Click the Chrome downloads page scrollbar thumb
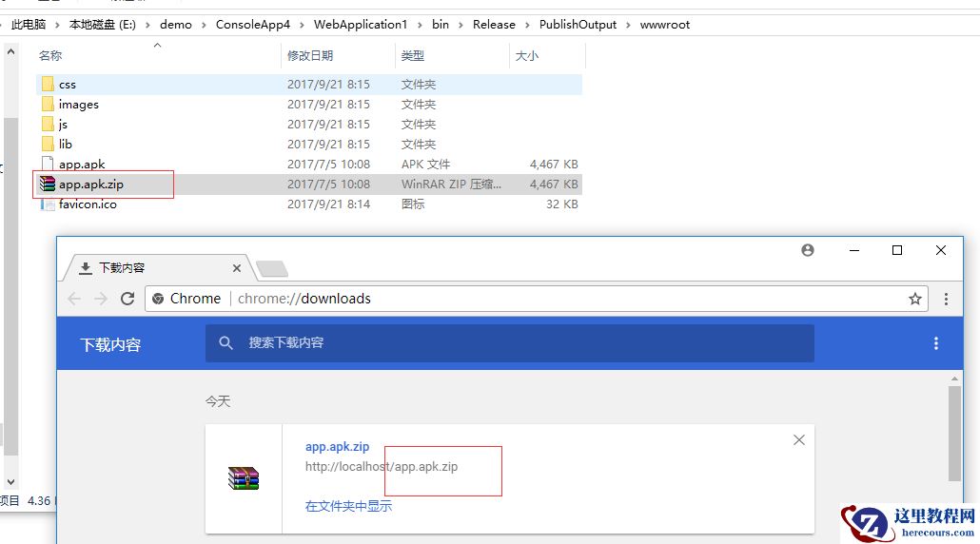This screenshot has width=980, height=544. click(x=954, y=434)
